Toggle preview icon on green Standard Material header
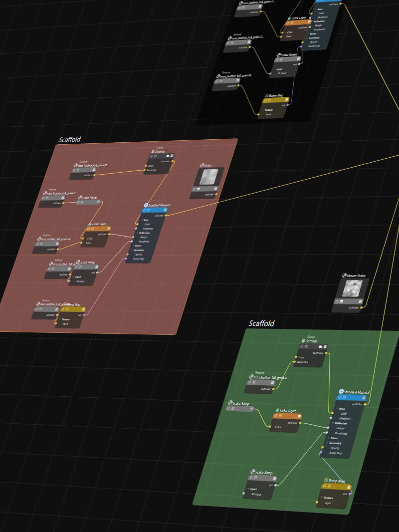 point(344,397)
